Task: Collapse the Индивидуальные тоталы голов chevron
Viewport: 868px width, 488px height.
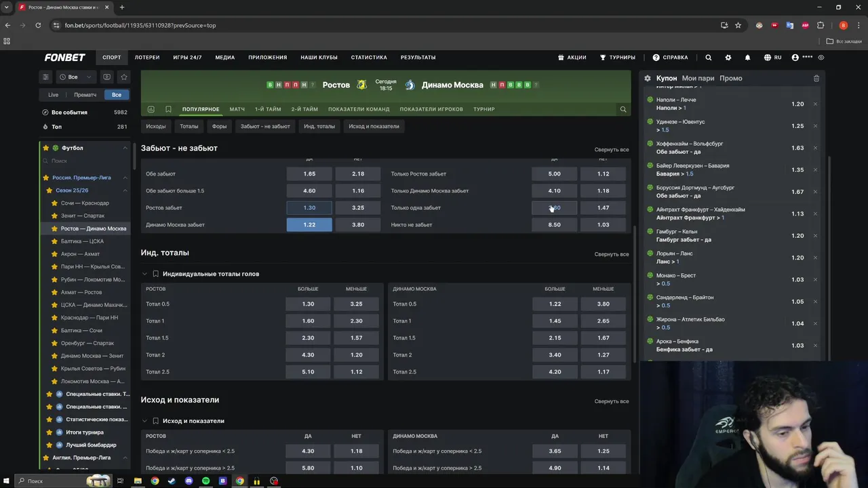Action: 144,274
